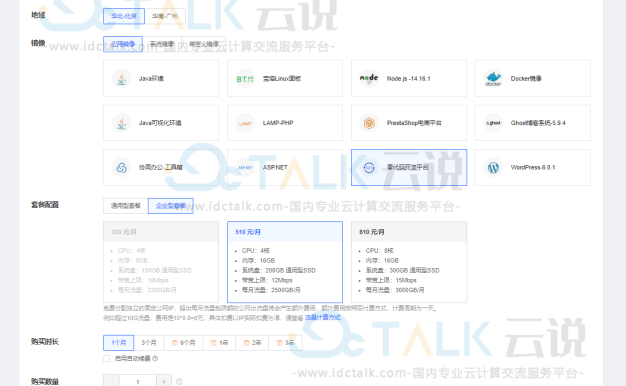The height and width of the screenshot is (386, 626).
Task: Switch to the 应用镜像 tab
Action: (123, 44)
